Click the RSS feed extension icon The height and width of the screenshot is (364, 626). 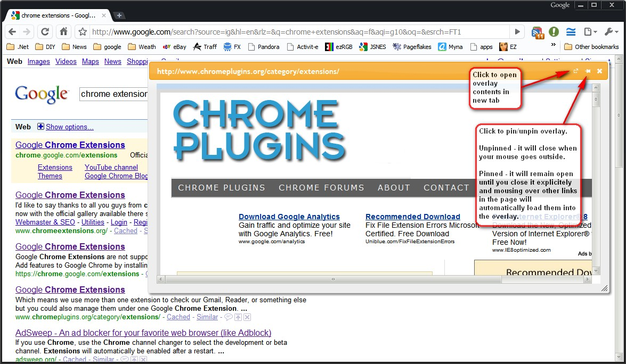pyautogui.click(x=537, y=32)
